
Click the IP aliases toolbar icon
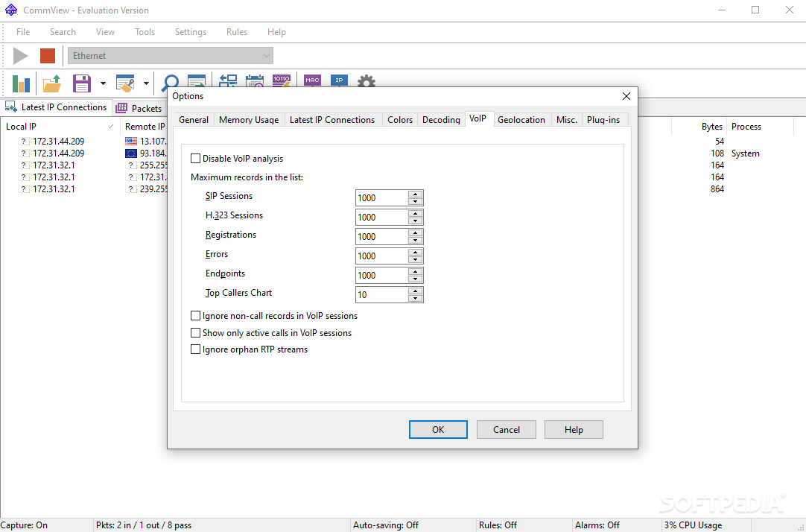point(339,80)
